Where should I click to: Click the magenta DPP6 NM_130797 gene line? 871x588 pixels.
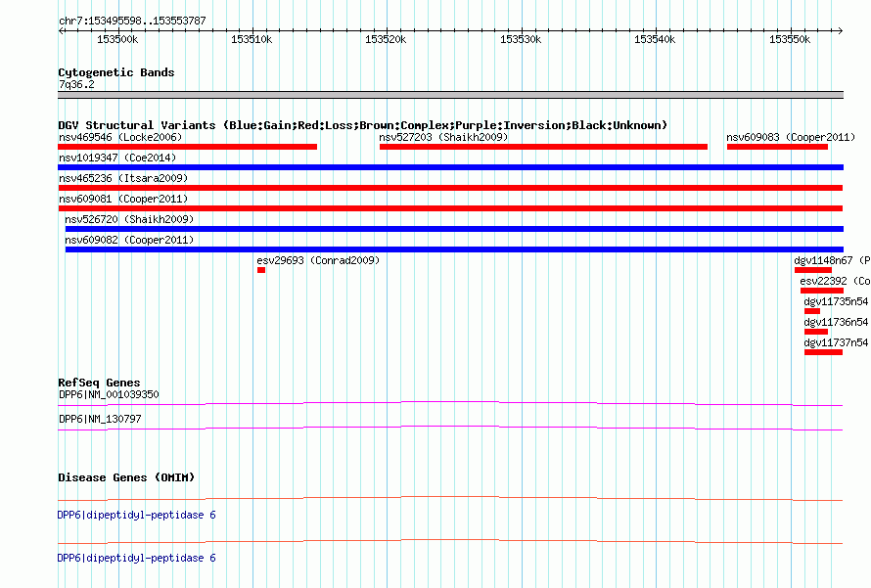coord(450,428)
